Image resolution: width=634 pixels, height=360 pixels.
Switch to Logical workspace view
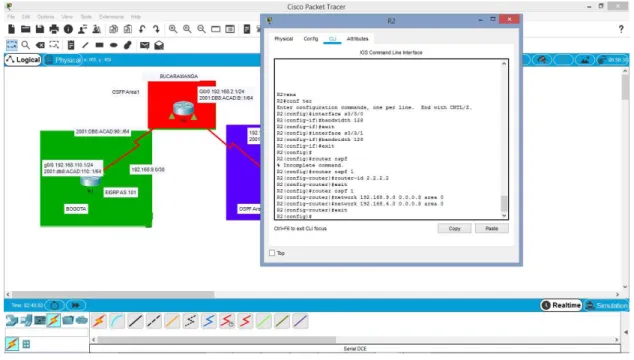(23, 60)
